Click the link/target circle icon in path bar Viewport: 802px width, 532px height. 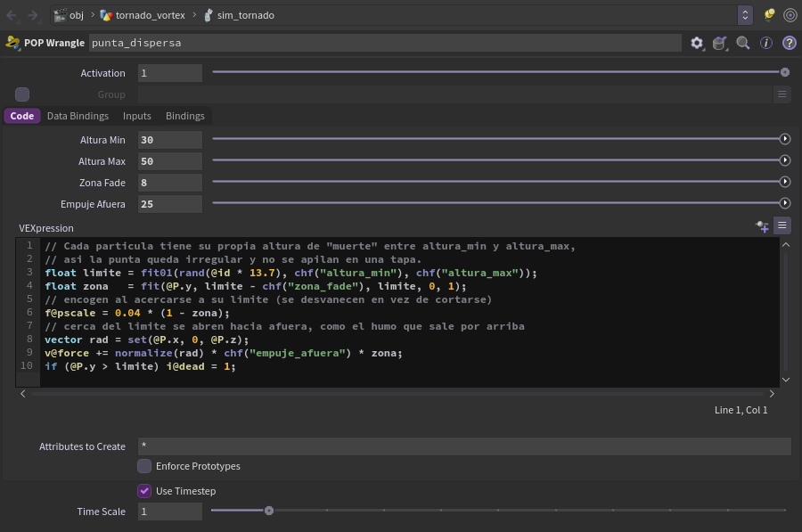point(790,15)
